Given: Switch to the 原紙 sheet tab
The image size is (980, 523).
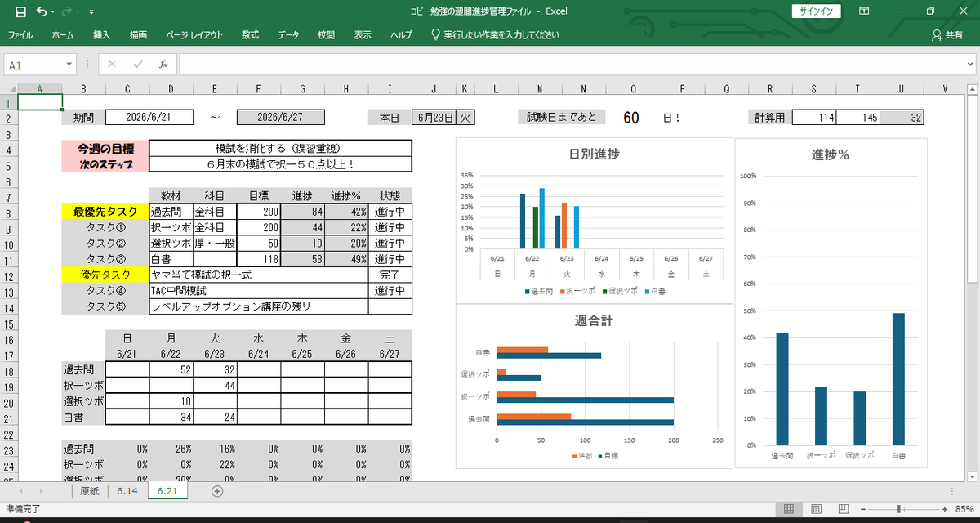Looking at the screenshot, I should (x=89, y=491).
